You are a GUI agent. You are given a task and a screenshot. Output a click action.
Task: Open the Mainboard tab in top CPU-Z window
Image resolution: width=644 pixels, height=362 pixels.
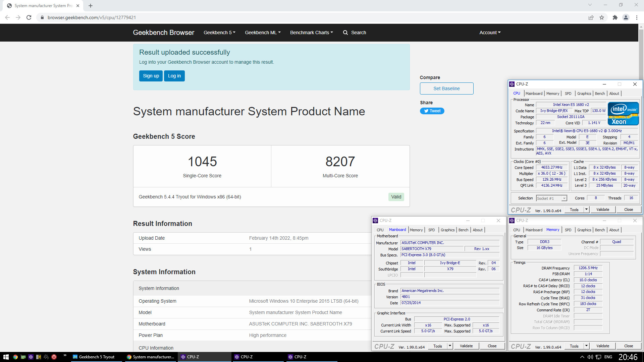tap(534, 94)
